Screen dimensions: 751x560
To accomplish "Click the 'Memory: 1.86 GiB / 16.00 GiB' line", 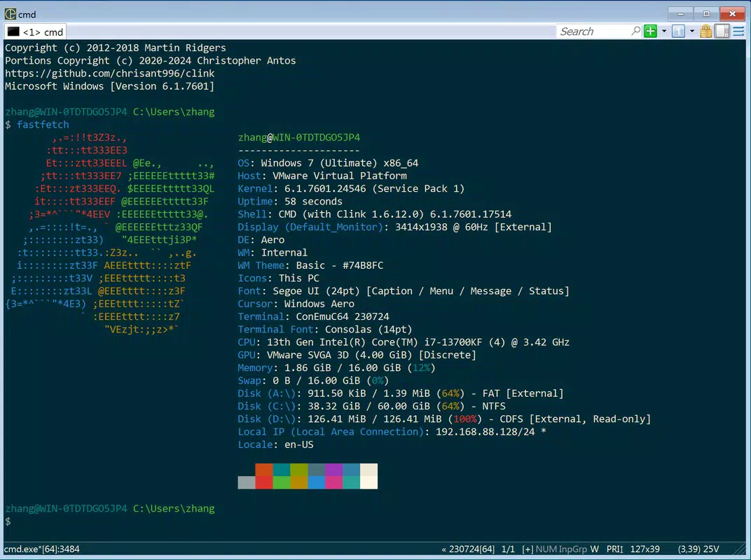I will [337, 368].
